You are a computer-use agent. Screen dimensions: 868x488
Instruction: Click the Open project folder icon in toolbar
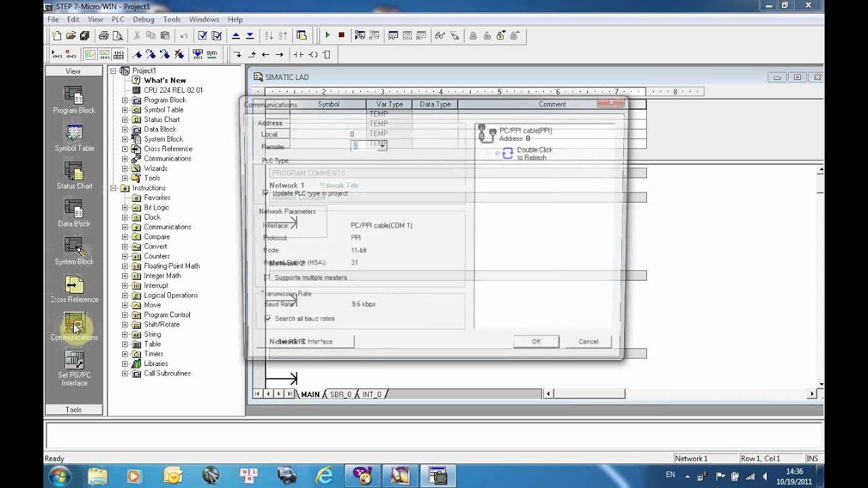pos(71,35)
